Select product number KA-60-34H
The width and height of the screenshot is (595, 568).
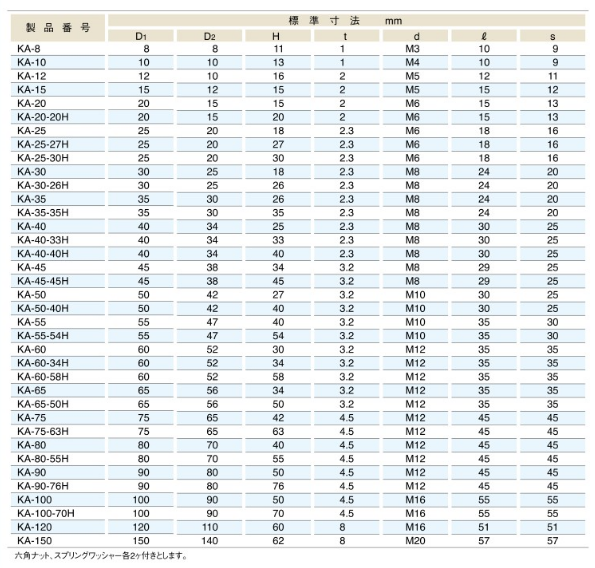tap(43, 363)
